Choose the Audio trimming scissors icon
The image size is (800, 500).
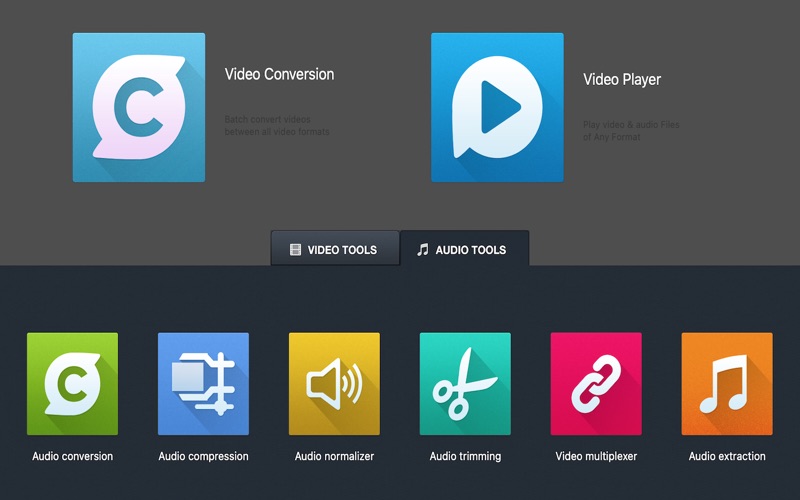click(465, 384)
